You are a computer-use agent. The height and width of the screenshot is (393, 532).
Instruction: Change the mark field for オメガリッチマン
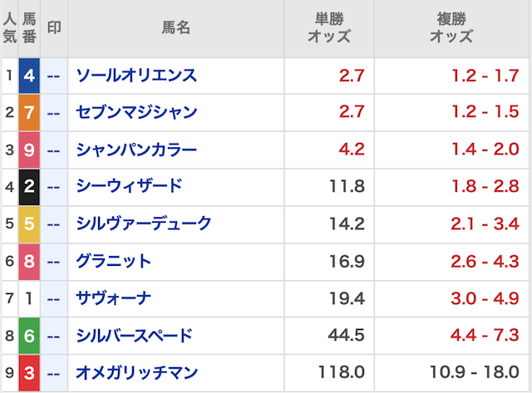54,373
